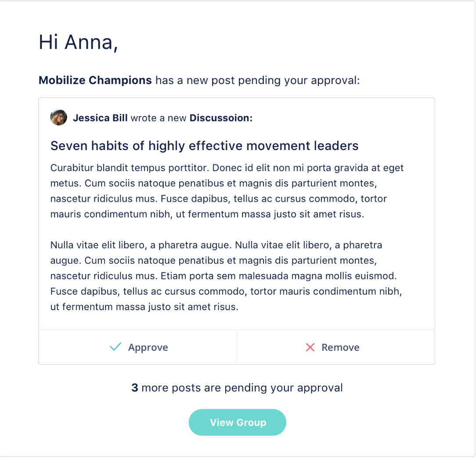Open the Mobilize Champions group name
476x458 pixels.
pyautogui.click(x=95, y=80)
